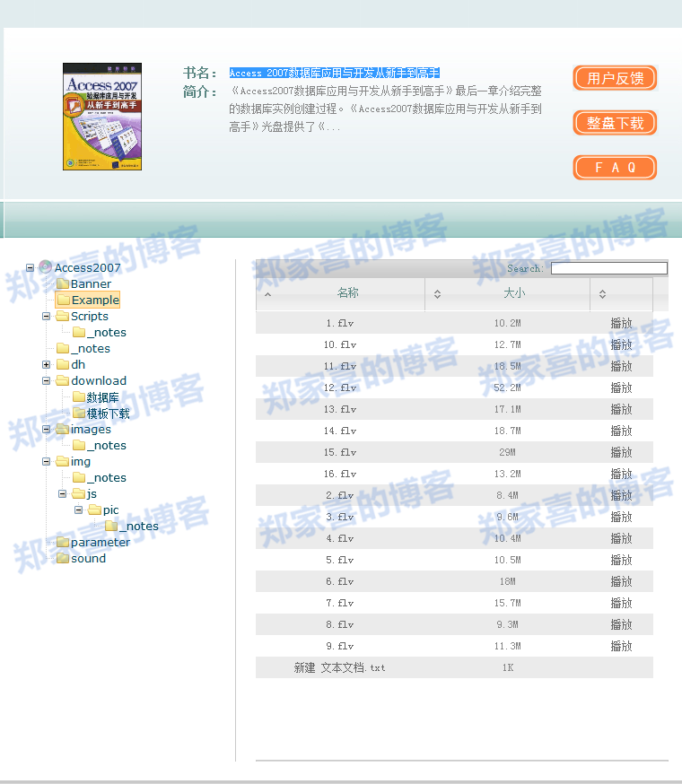Click the Access2007 disc icon
The height and width of the screenshot is (784, 682).
coord(46,266)
